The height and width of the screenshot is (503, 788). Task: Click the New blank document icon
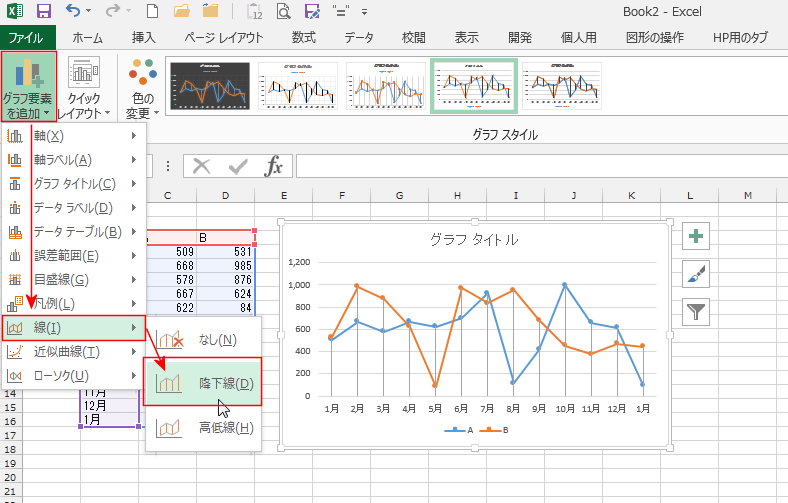tap(151, 12)
